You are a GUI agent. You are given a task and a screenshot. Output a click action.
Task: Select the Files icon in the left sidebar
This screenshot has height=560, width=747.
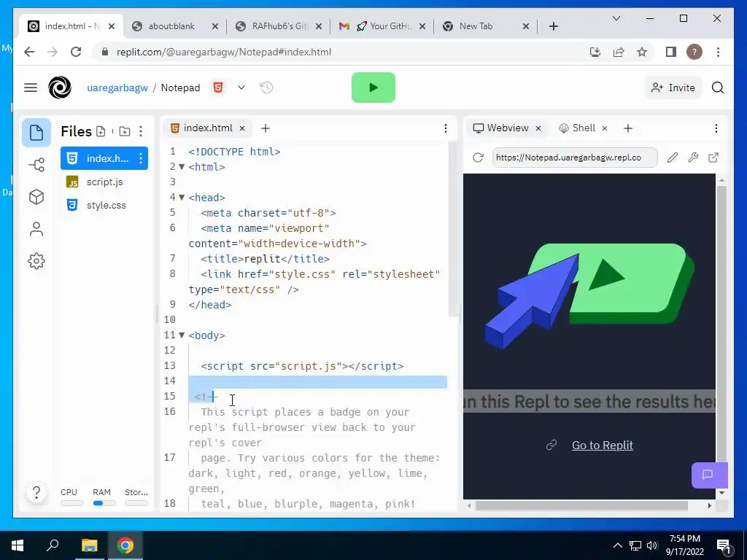(x=36, y=133)
